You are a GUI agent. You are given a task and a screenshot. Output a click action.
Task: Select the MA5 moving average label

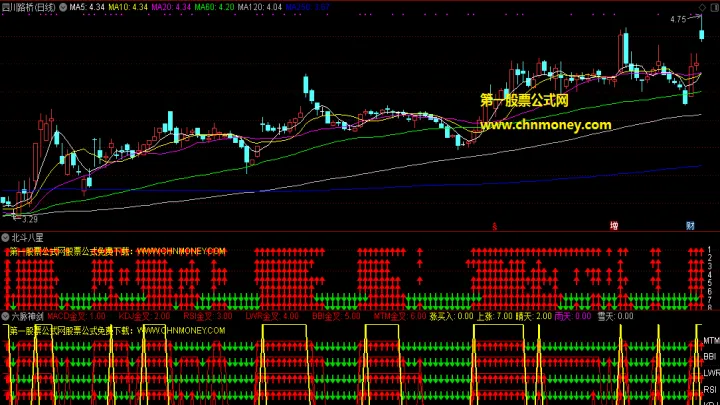pos(85,7)
